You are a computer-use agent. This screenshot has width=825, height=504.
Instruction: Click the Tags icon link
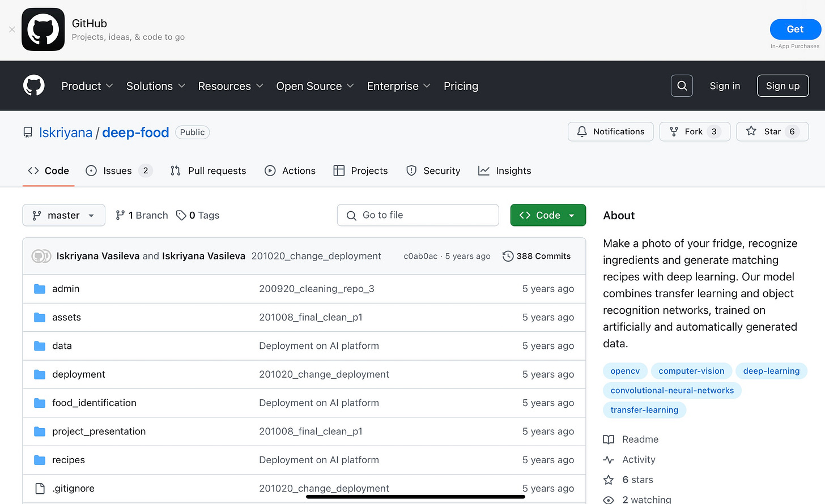181,215
